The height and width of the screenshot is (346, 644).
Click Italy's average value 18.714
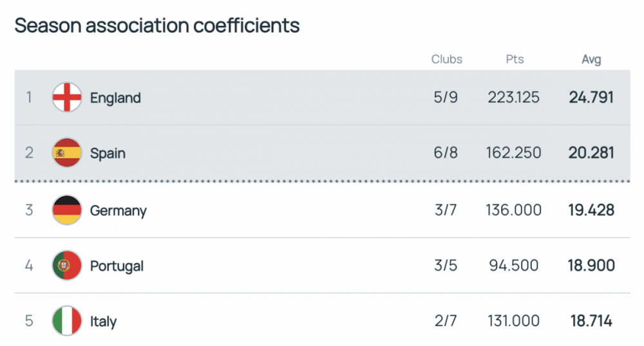coord(591,321)
